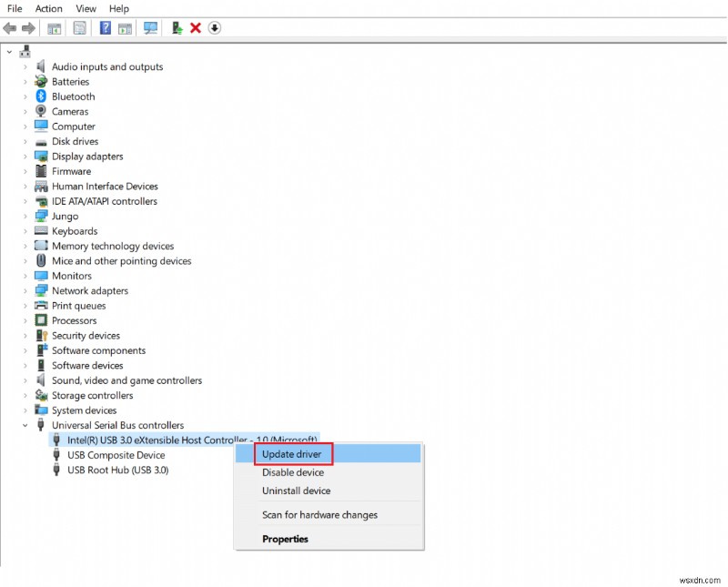Click the Update device driver toolbar icon
The height and width of the screenshot is (587, 728).
tap(176, 28)
